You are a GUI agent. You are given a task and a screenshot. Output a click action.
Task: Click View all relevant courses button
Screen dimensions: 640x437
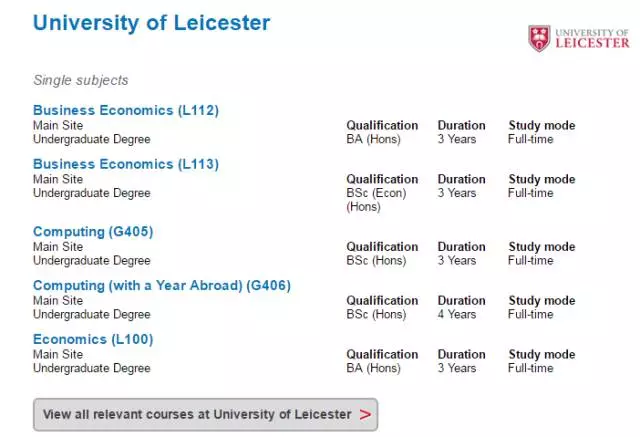click(x=205, y=415)
